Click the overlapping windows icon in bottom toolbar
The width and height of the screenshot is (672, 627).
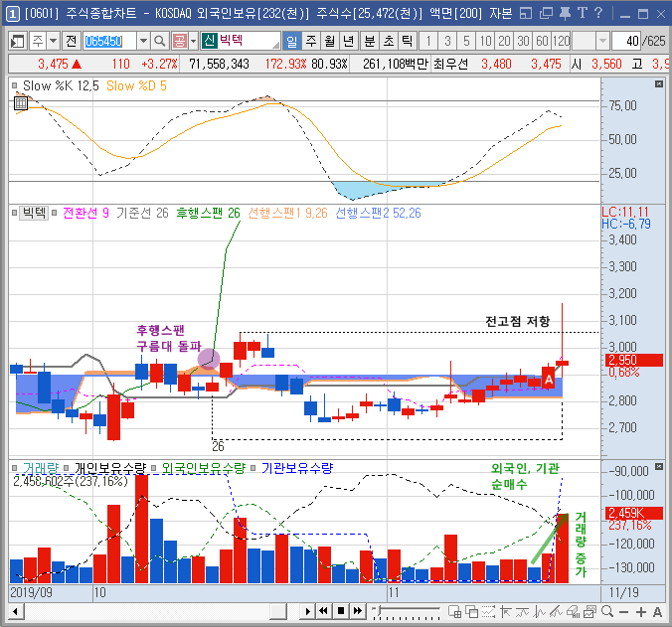(x=472, y=612)
